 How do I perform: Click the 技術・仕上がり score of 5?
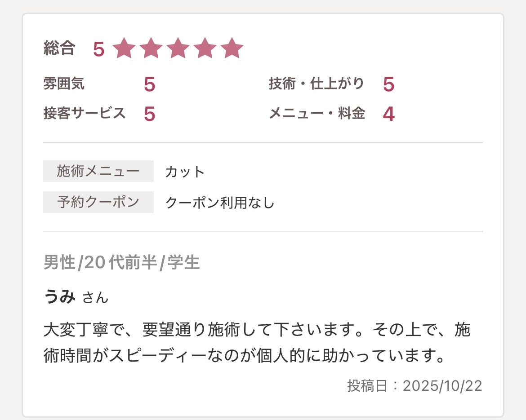[x=388, y=84]
